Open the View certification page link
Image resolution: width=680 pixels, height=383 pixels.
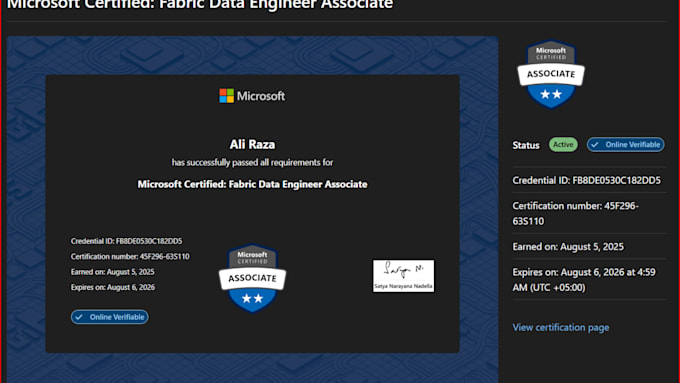pyautogui.click(x=560, y=327)
